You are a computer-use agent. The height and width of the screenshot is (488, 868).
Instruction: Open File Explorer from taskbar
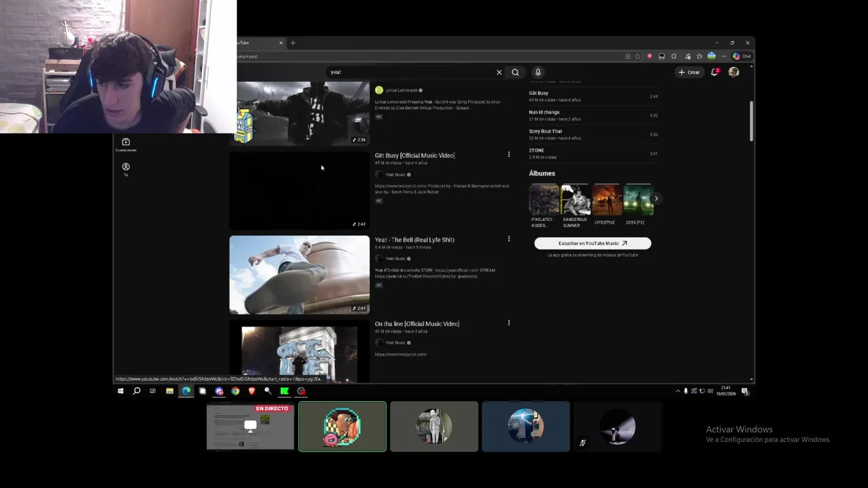pyautogui.click(x=170, y=391)
